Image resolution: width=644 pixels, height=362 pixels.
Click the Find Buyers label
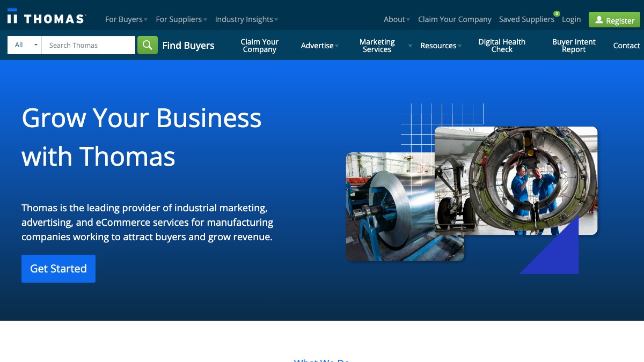click(x=188, y=46)
